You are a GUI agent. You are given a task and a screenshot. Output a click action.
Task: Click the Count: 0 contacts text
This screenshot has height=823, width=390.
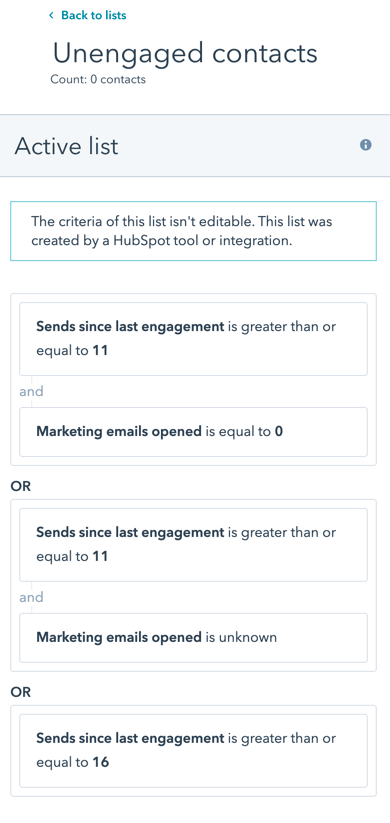tap(98, 80)
